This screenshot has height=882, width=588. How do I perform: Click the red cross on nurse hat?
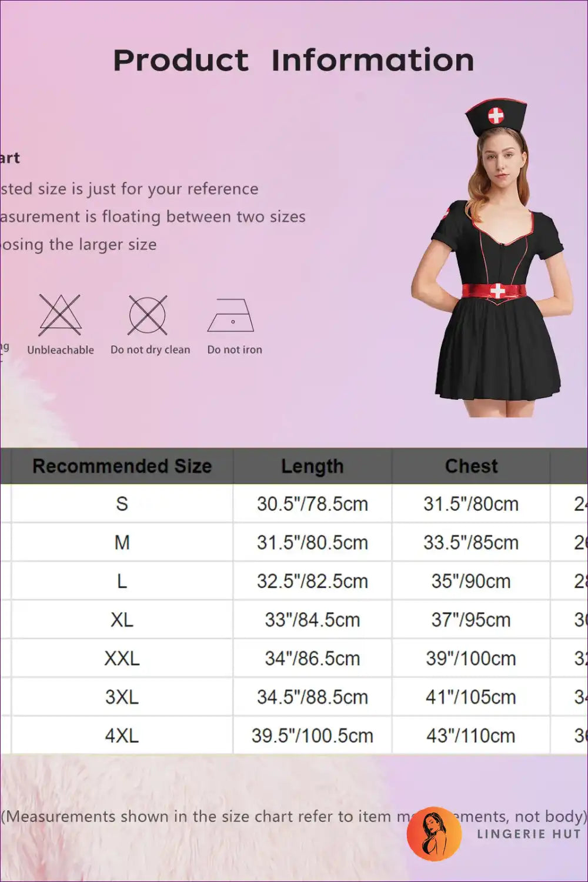(x=496, y=115)
